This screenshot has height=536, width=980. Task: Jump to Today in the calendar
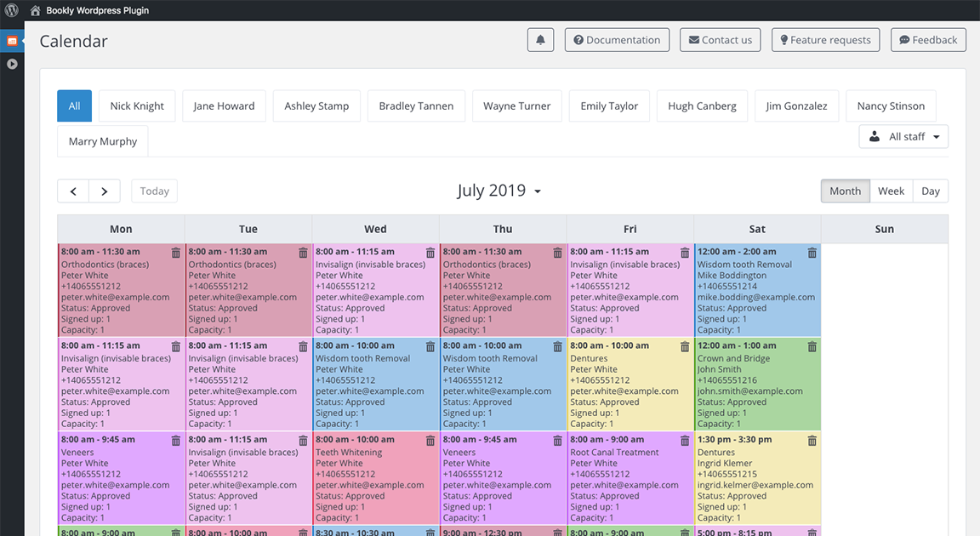point(154,191)
